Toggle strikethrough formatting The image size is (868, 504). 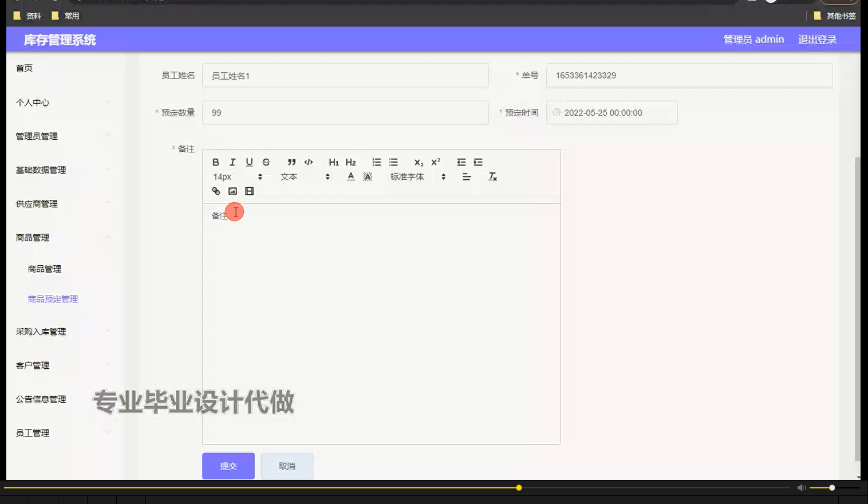tap(266, 162)
